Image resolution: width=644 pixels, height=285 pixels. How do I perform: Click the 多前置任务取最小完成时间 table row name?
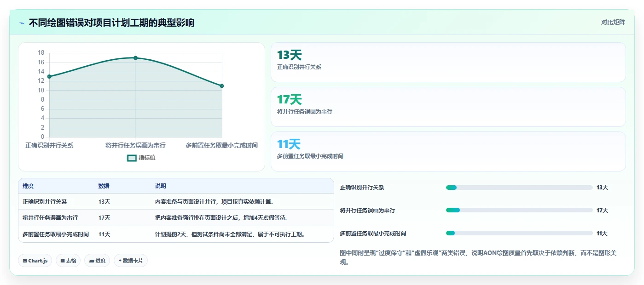tap(56, 234)
